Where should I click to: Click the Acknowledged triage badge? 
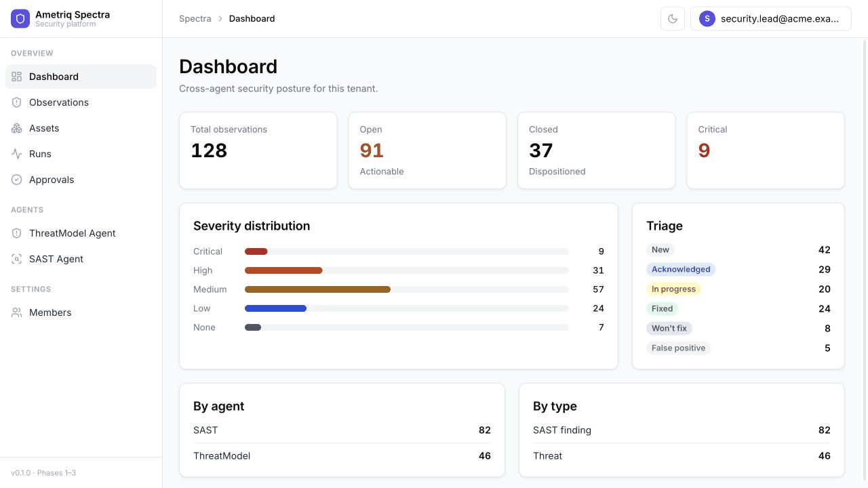coord(681,269)
